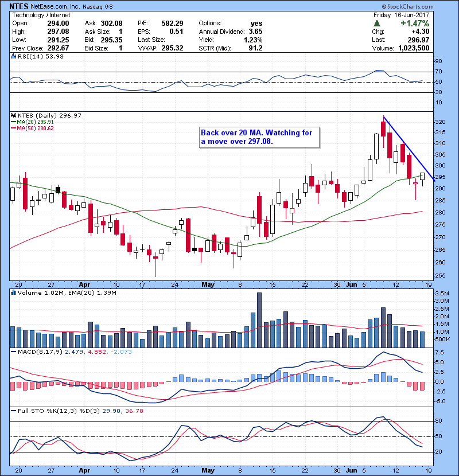Click the Prev Close value 292.67
This screenshot has height=476, width=459.
[59, 48]
